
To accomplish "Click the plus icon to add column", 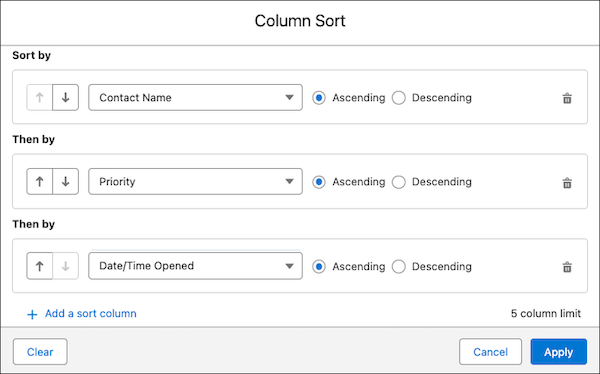I will click(32, 315).
